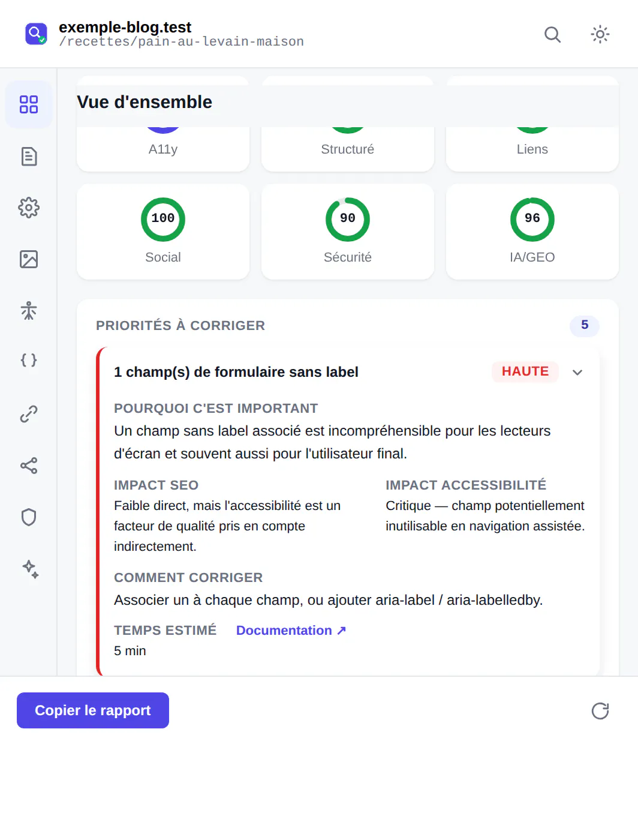Click the TEMPS ESTIMÉ label

(x=165, y=630)
